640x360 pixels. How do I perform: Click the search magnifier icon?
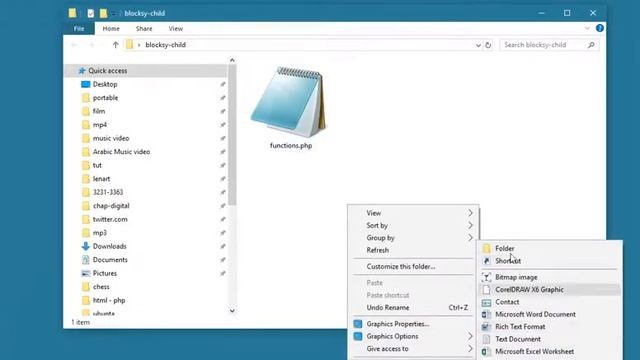pyautogui.click(x=591, y=45)
